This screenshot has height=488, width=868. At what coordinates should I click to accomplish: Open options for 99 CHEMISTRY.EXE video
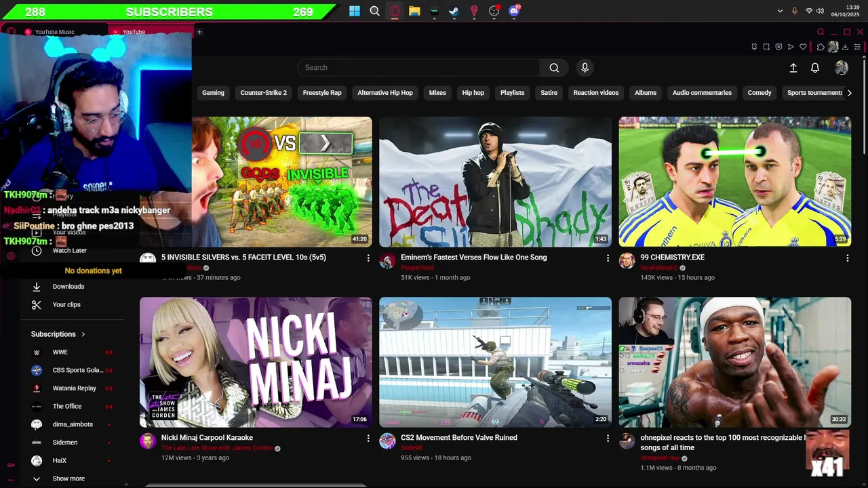point(847,258)
